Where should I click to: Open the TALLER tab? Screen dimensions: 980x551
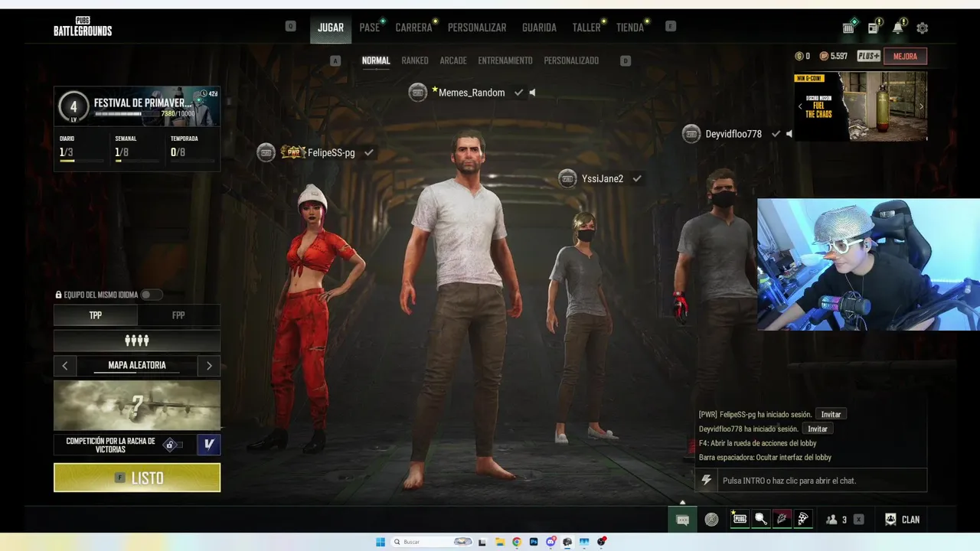pyautogui.click(x=586, y=28)
